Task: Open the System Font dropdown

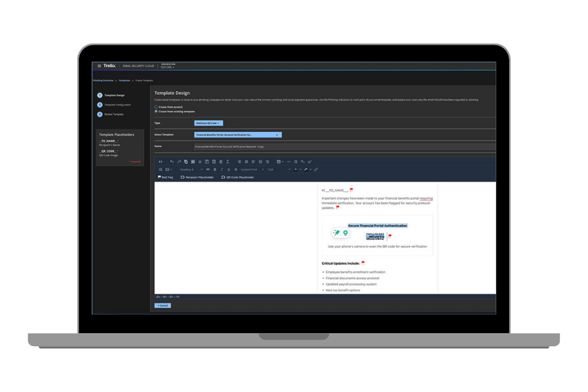Action: pos(252,169)
